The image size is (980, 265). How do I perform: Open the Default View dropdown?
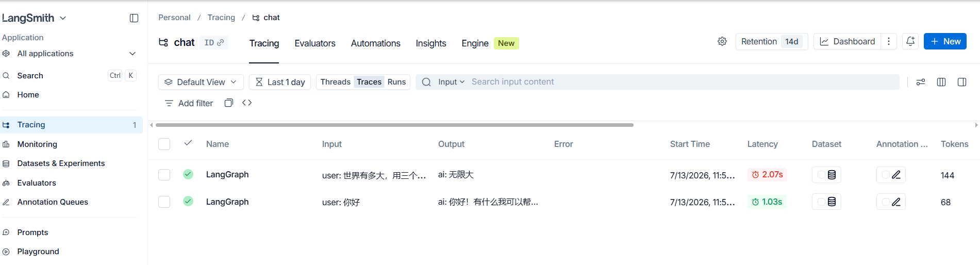[201, 82]
